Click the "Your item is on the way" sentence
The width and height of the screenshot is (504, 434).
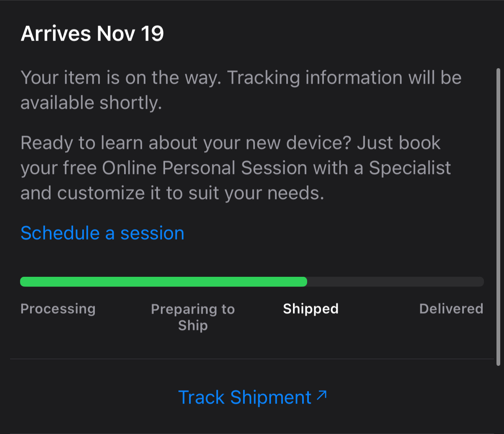click(x=120, y=78)
